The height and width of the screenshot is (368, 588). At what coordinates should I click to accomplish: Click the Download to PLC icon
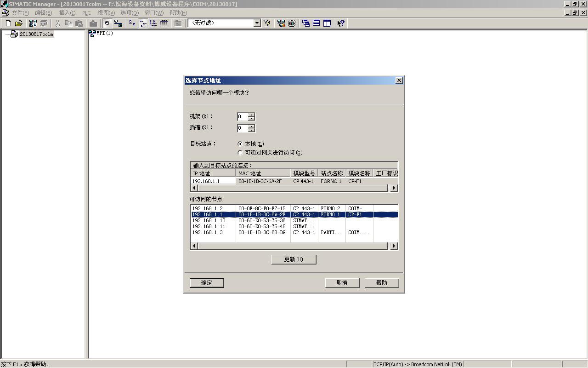tap(93, 23)
